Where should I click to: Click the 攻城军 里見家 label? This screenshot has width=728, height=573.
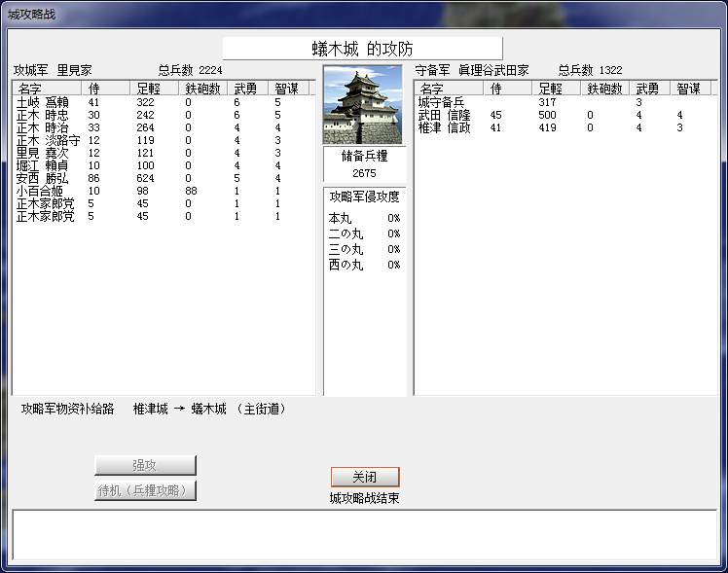53,70
